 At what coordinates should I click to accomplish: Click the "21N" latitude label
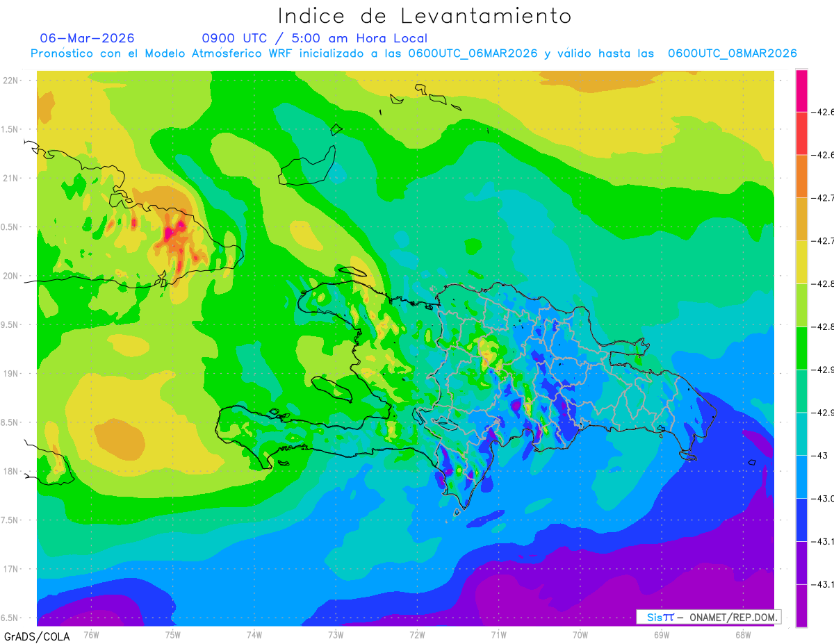click(10, 178)
